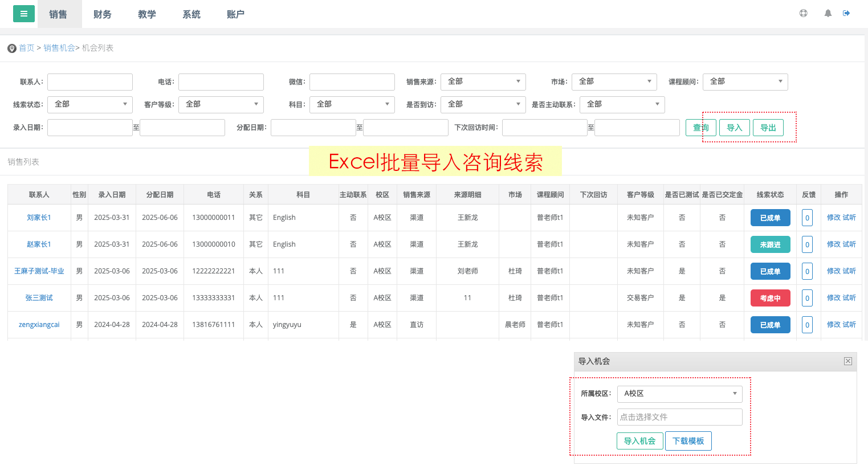Click the 导入机会 submit button
Screen dimensions: 868x474
click(x=639, y=441)
